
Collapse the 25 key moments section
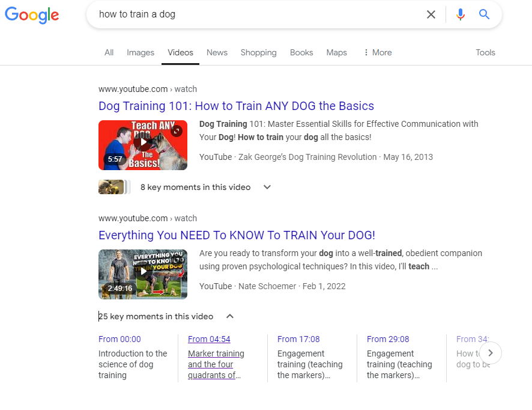[x=229, y=316]
